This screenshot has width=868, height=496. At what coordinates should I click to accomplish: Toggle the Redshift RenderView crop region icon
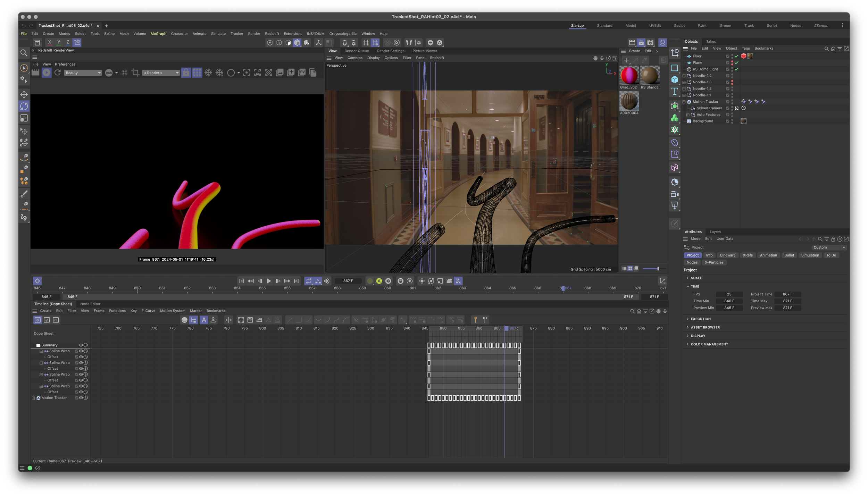point(135,73)
